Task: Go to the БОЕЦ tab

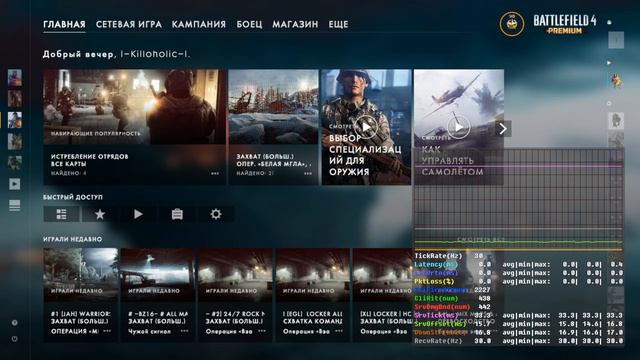Action: coord(249,24)
